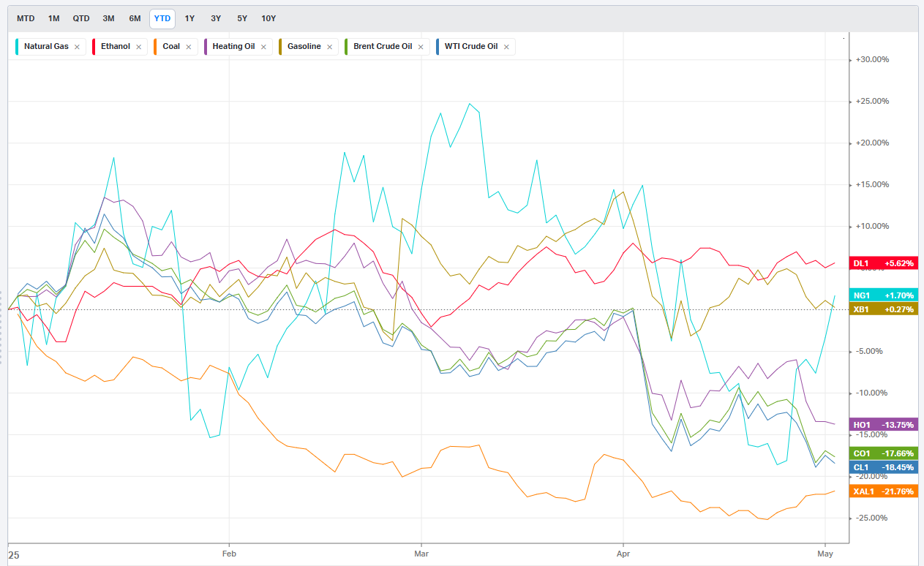Click the olive Gasoline color swatch
The width and height of the screenshot is (924, 566).
(x=281, y=47)
